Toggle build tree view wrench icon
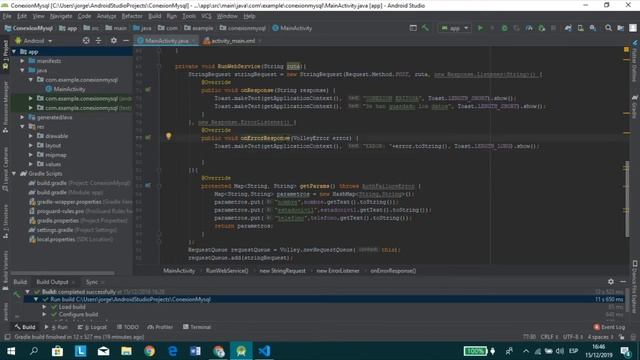 tap(16, 294)
